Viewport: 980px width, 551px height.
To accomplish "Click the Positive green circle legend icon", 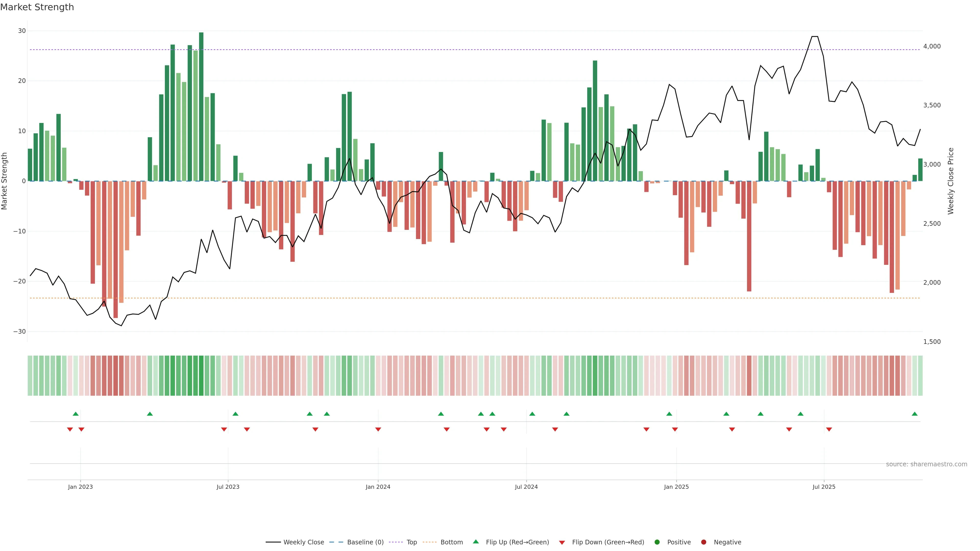I will [x=657, y=542].
